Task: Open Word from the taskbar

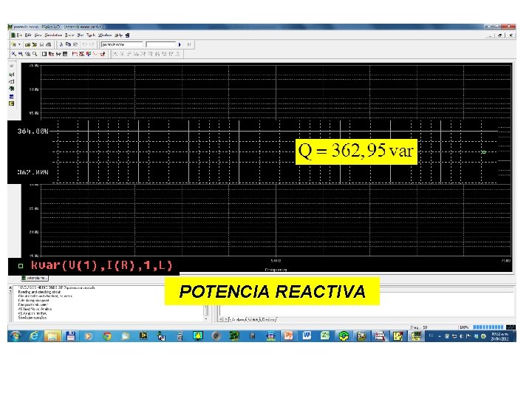Action: (x=307, y=335)
